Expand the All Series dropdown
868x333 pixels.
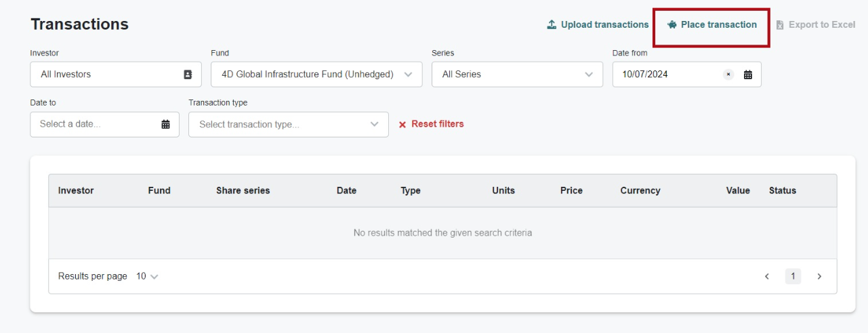pos(588,74)
